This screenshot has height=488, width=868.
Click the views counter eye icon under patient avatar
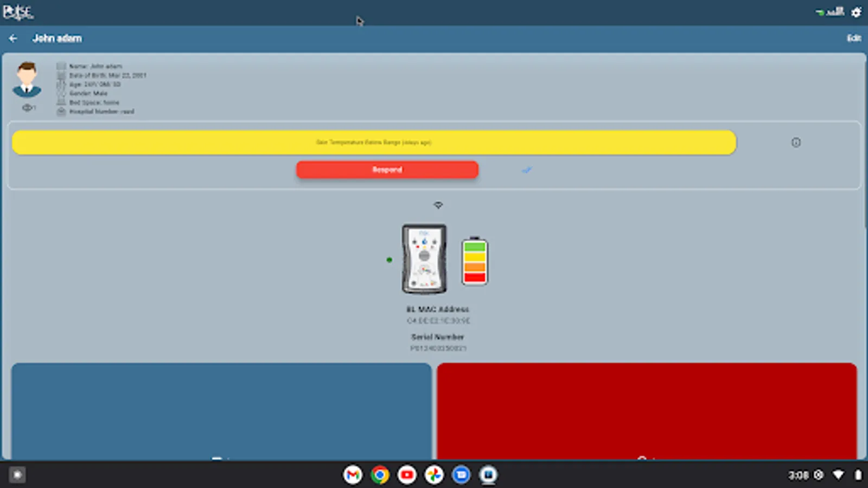point(27,107)
